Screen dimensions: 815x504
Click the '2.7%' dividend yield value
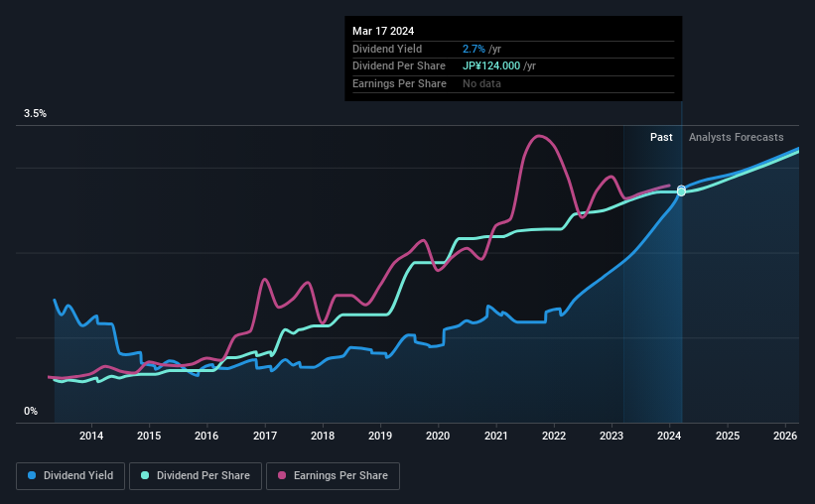point(474,49)
